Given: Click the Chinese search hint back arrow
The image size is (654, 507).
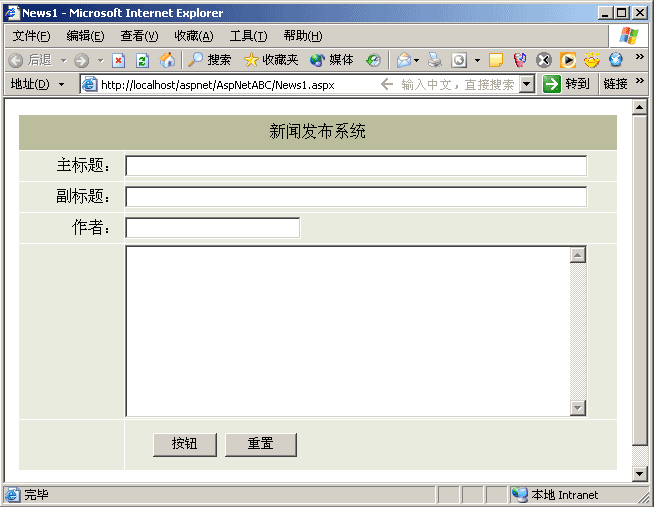Looking at the screenshot, I should (387, 85).
